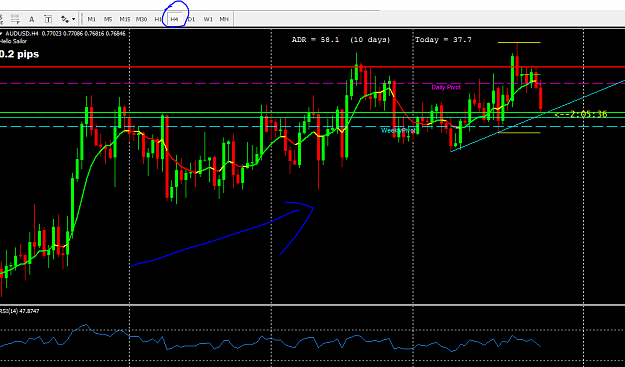Switch chart to D1 timeframe

[191, 19]
